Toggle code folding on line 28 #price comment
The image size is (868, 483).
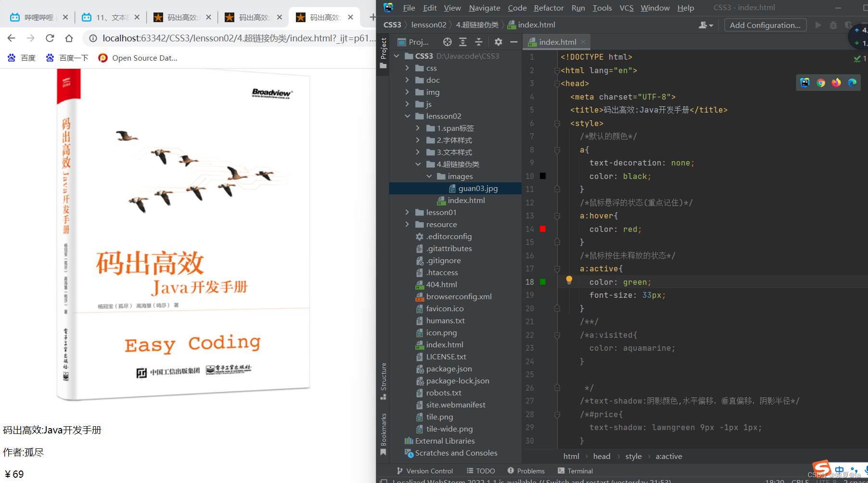(x=557, y=415)
